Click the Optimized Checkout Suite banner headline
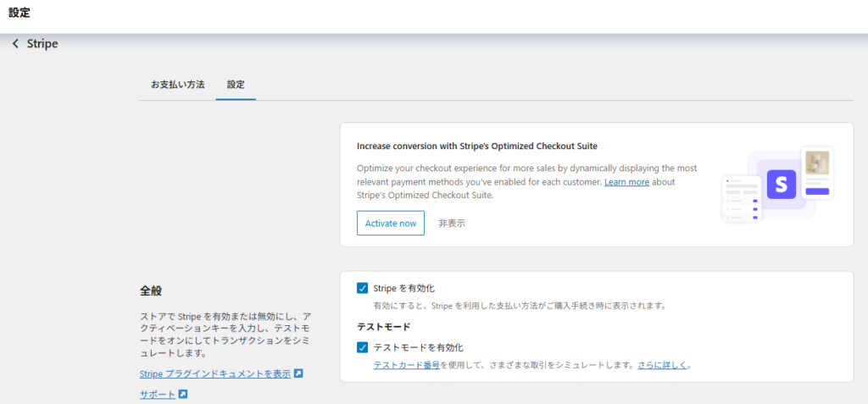 [x=482, y=146]
